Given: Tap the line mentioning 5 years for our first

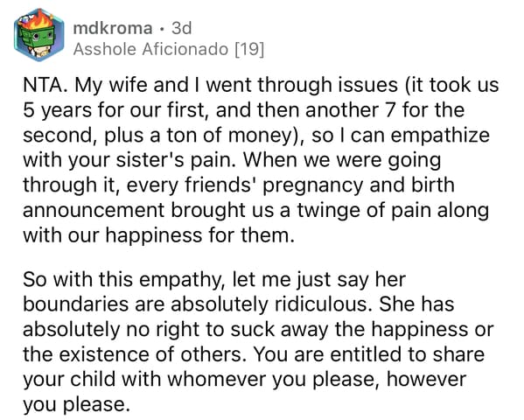Looking at the screenshot, I should coord(243,110).
